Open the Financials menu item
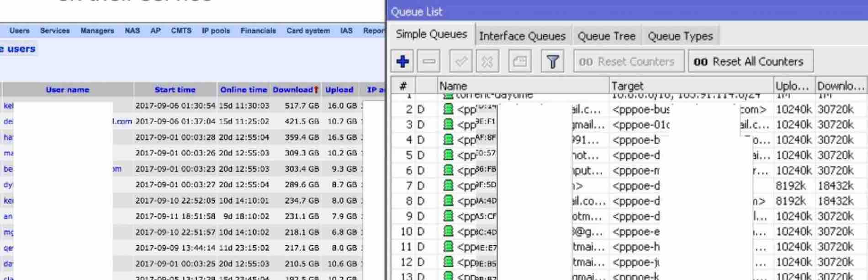Viewport: 868px width, 280px height. [x=258, y=31]
